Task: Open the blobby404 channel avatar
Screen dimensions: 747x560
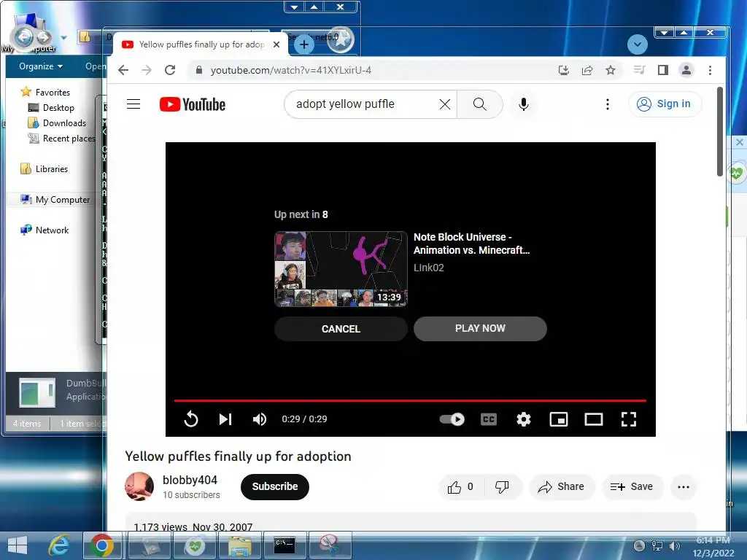Action: tap(139, 486)
